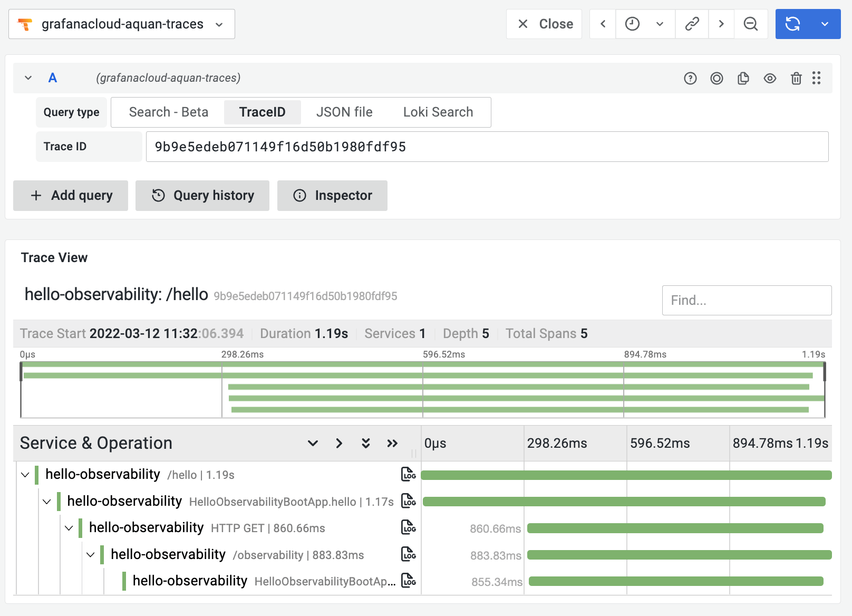Expand all spans with double right chevron
The width and height of the screenshot is (852, 616).
click(392, 444)
